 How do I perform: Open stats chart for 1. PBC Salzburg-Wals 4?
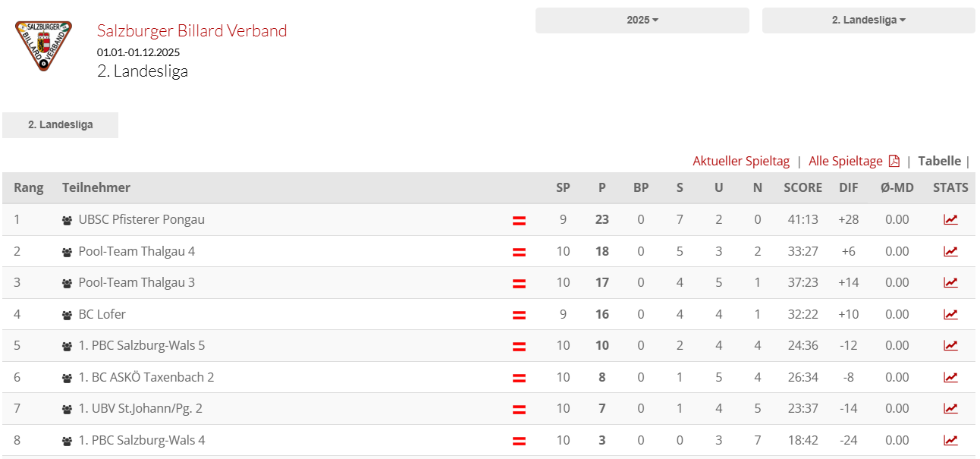pyautogui.click(x=950, y=440)
